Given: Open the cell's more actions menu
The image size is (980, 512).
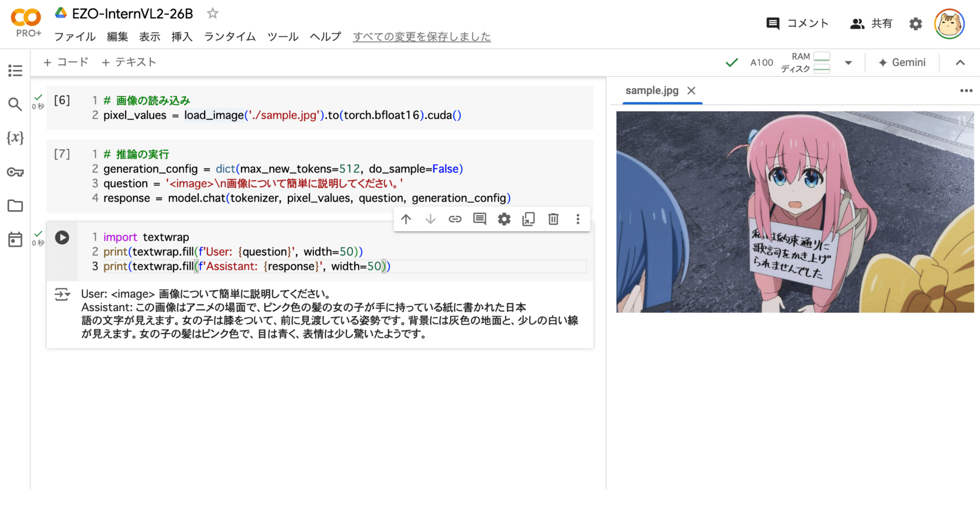Looking at the screenshot, I should pyautogui.click(x=577, y=219).
